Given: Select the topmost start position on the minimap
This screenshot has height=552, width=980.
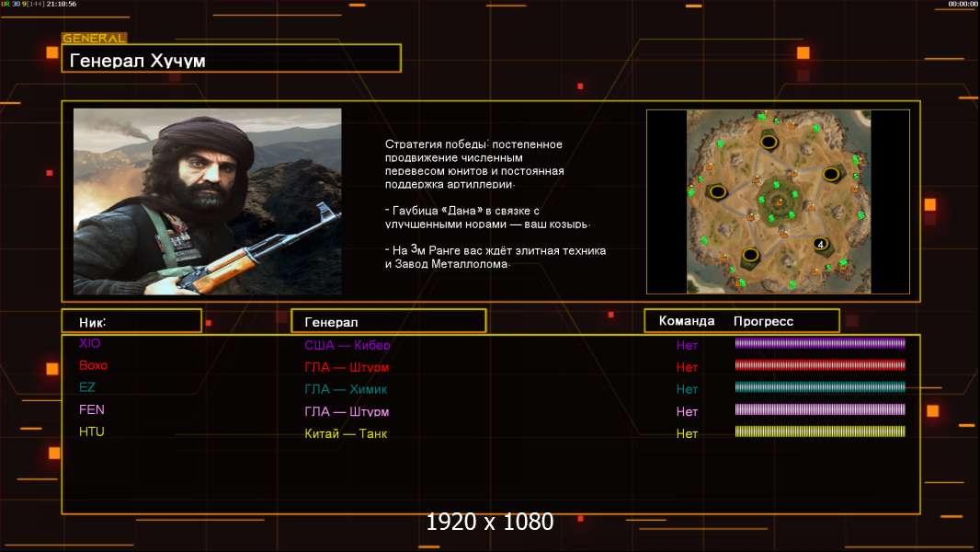Looking at the screenshot, I should [769, 141].
